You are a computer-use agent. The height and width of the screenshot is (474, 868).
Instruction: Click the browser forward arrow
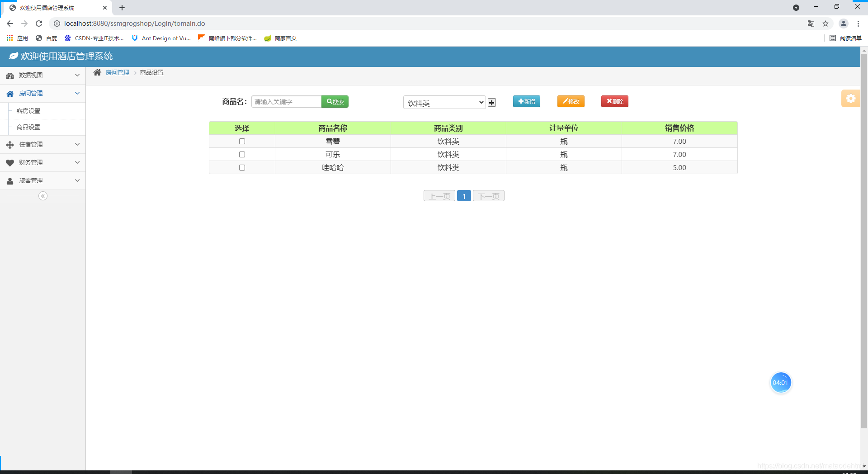[x=24, y=24]
